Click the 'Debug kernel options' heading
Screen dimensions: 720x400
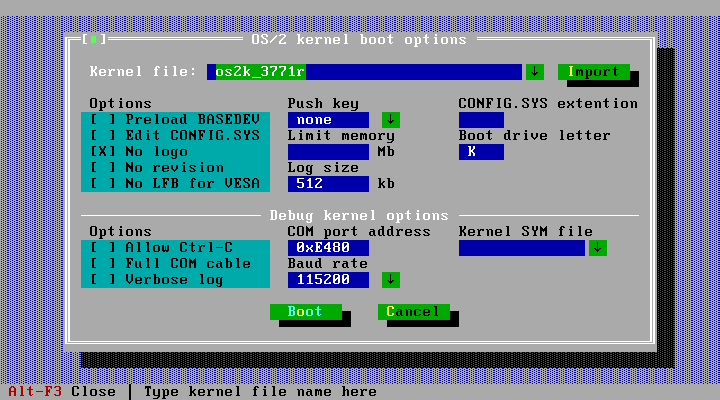tap(359, 215)
